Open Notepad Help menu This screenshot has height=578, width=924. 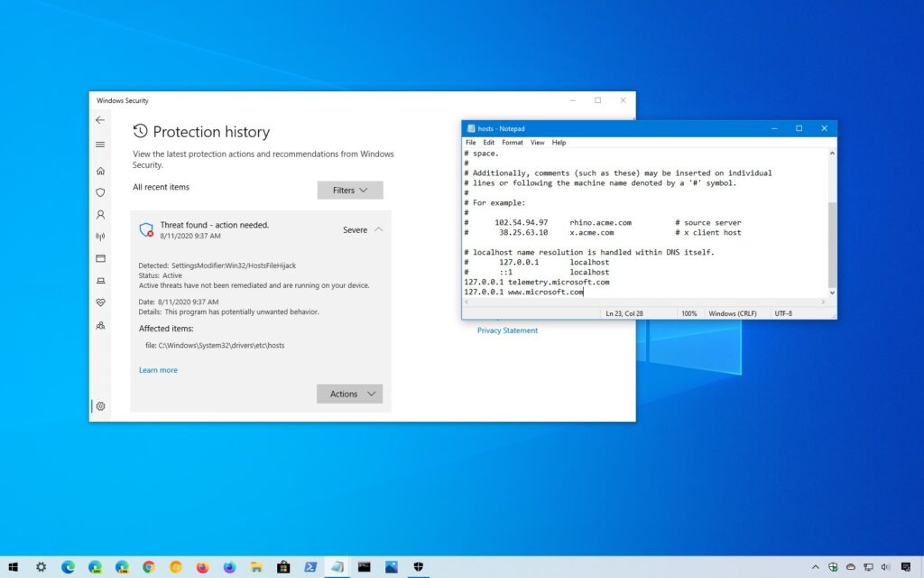(559, 142)
